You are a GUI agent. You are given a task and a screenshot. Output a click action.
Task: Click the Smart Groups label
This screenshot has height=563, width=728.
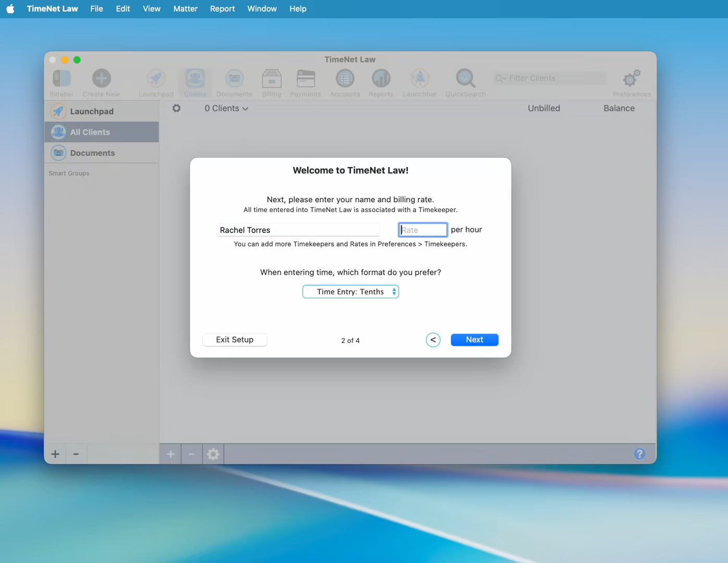point(69,173)
